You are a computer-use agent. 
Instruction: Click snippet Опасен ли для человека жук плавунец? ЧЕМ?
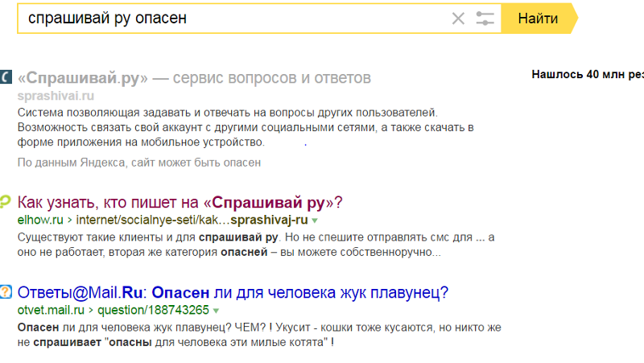coord(259,335)
